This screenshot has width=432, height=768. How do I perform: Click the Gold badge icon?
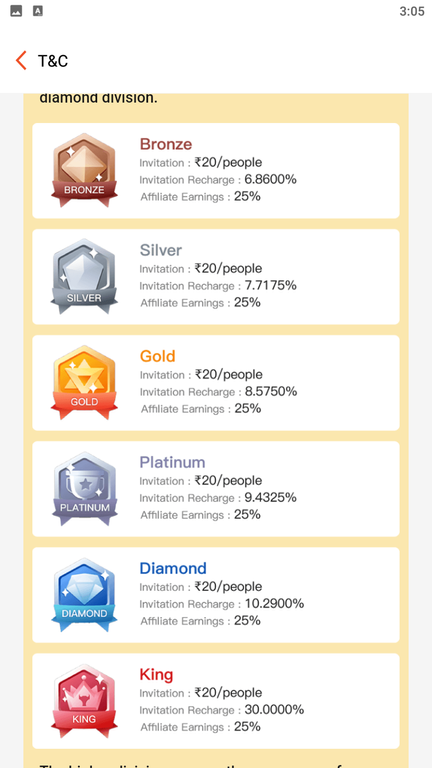(x=84, y=382)
